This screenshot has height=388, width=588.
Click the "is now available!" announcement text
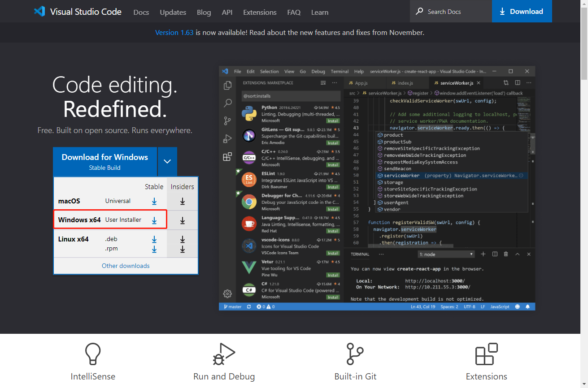tap(222, 32)
